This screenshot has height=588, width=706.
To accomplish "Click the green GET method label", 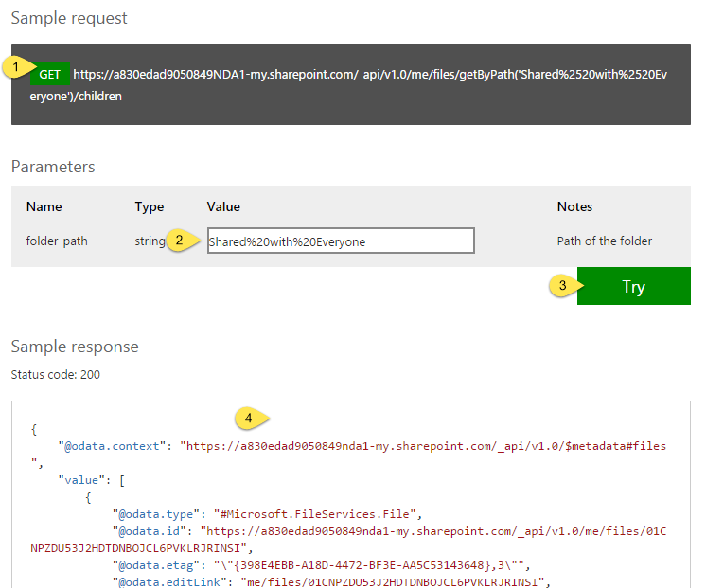I will (x=49, y=74).
